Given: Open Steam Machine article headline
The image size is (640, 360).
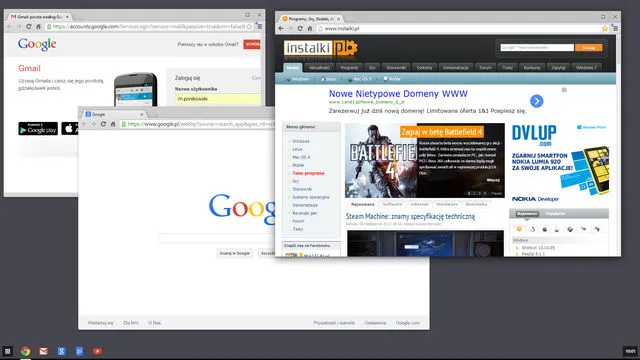Looking at the screenshot, I should pos(410,216).
